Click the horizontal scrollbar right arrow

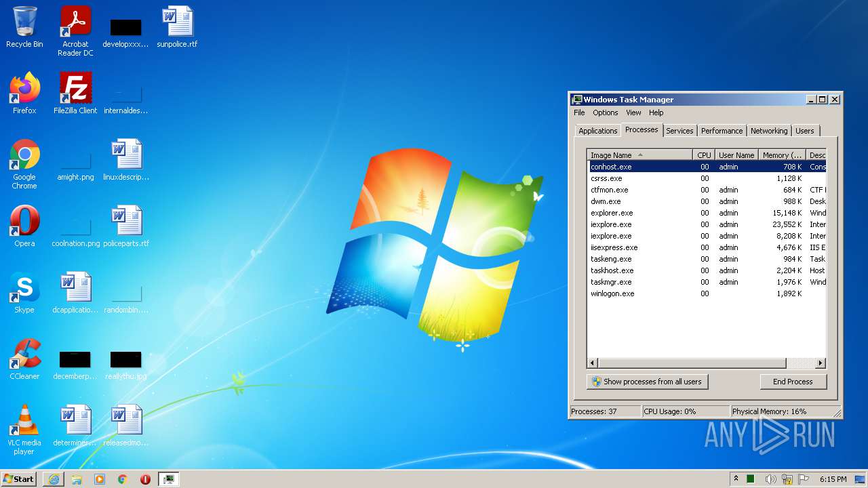click(x=821, y=363)
